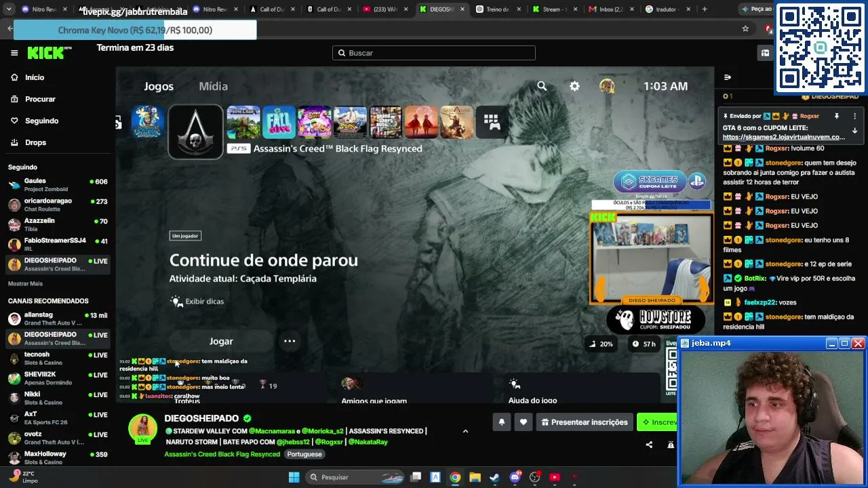Click Exibir dicas under the activity

click(x=197, y=301)
